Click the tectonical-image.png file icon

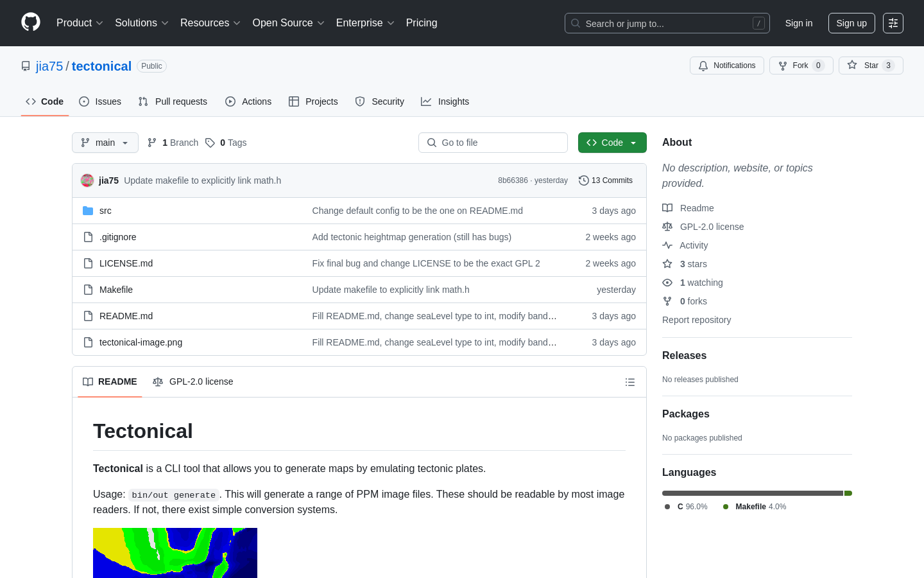(x=88, y=342)
